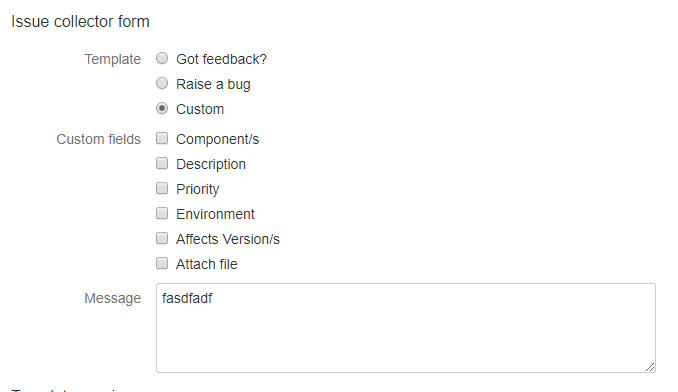Choose the "Raise a bug" template option
Image resolution: width=678 pixels, height=392 pixels.
pos(162,83)
